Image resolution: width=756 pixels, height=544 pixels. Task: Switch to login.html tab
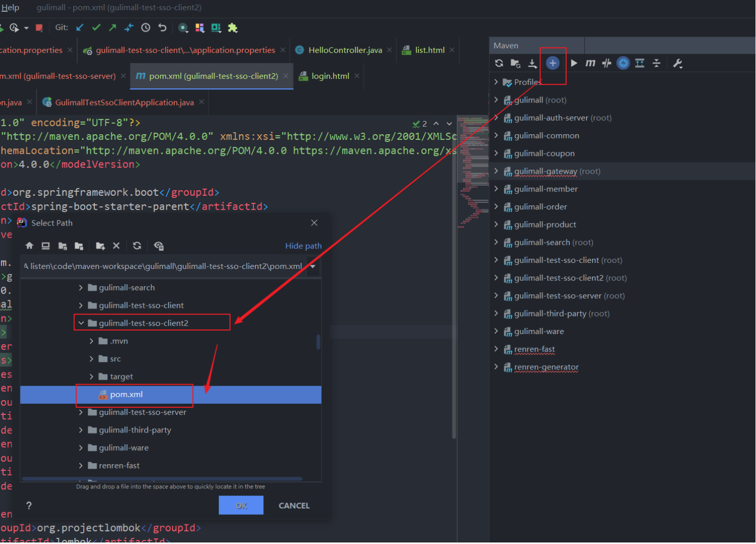point(330,76)
